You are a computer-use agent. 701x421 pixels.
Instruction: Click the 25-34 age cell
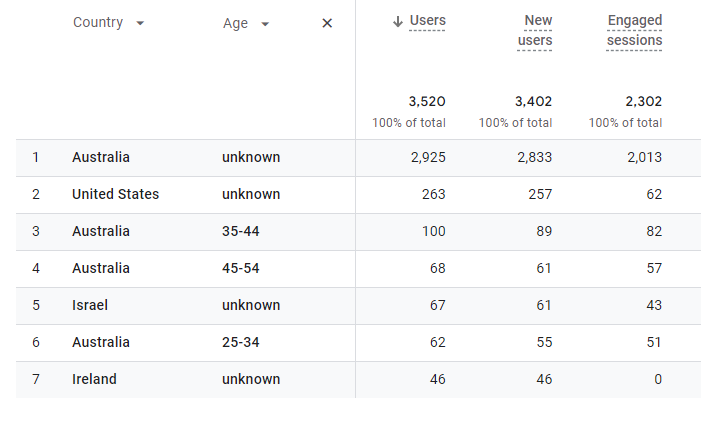click(241, 342)
